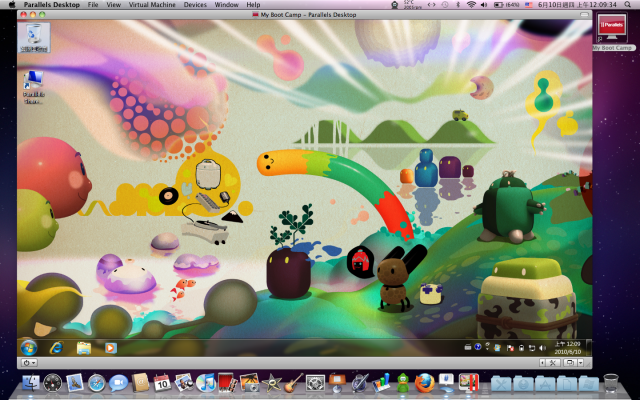The width and height of the screenshot is (640, 400).
Task: Open Dashboard in the Dock
Action: click(x=53, y=383)
